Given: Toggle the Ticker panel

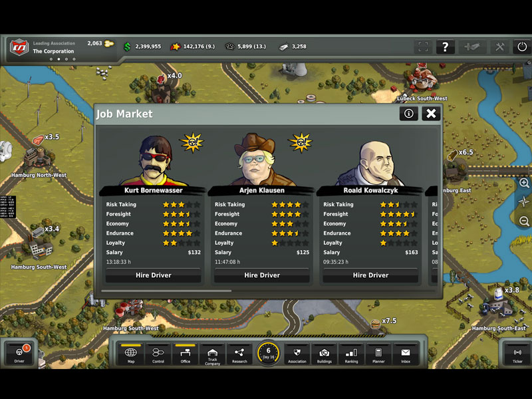Looking at the screenshot, I should point(517,354).
